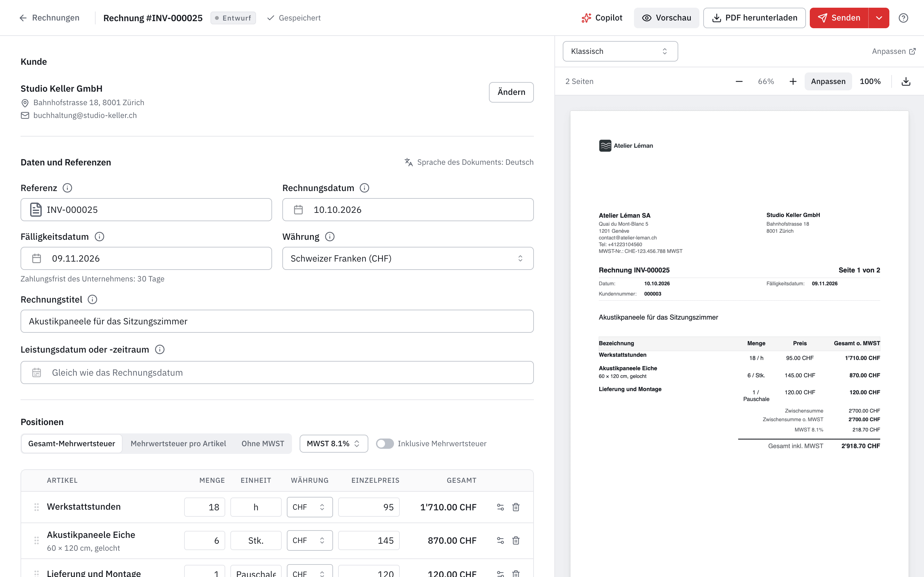
Task: Click the drag handle for Werkstattstunden row
Action: click(37, 507)
